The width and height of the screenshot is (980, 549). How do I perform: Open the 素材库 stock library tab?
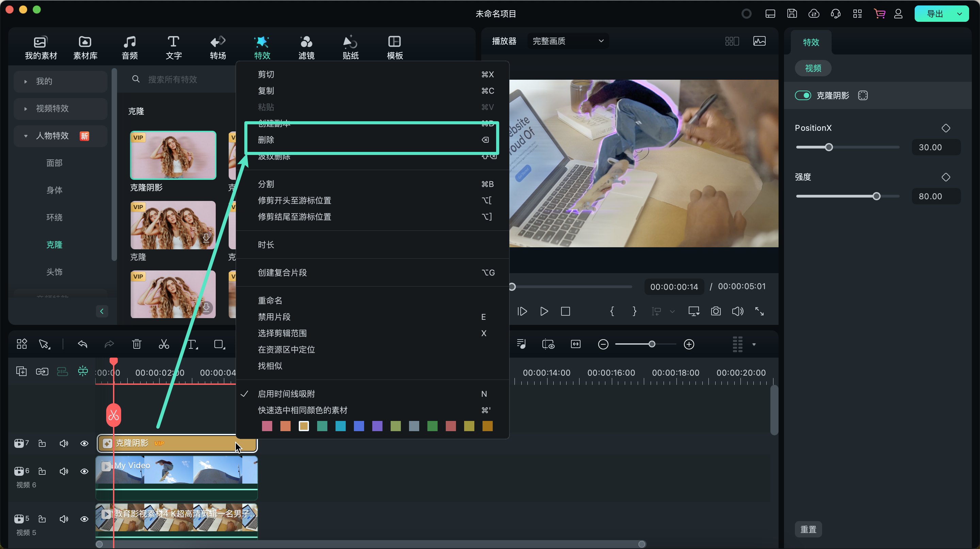(85, 48)
